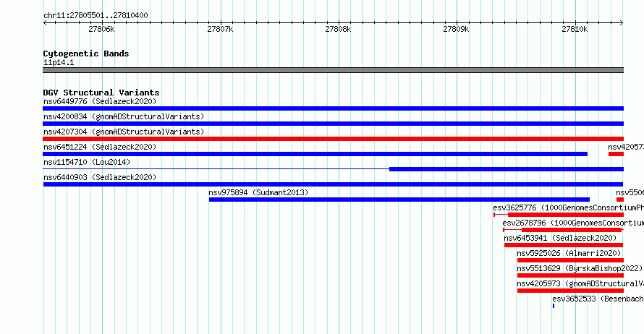Select the blue bar for nsv6440903

tap(333, 184)
